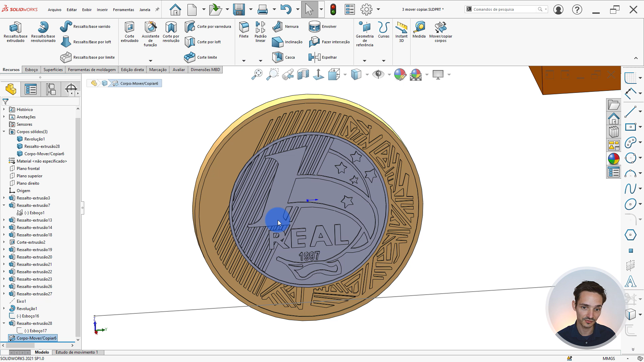Select the Filete tool
Image resolution: width=644 pixels, height=362 pixels.
(x=244, y=30)
